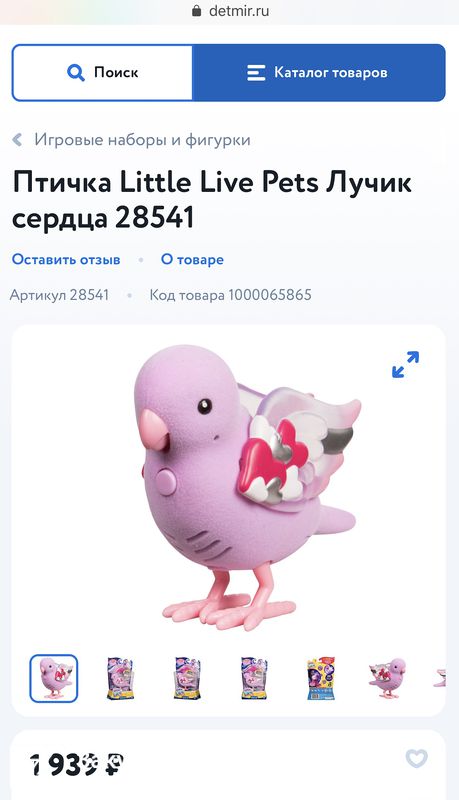Select the second packaging thumbnail
459x800 pixels.
pyautogui.click(x=120, y=678)
